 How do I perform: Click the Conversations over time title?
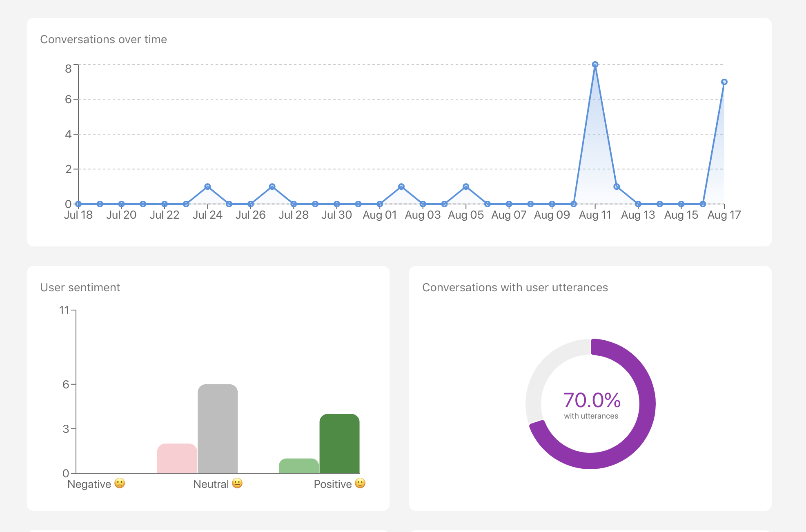point(103,40)
